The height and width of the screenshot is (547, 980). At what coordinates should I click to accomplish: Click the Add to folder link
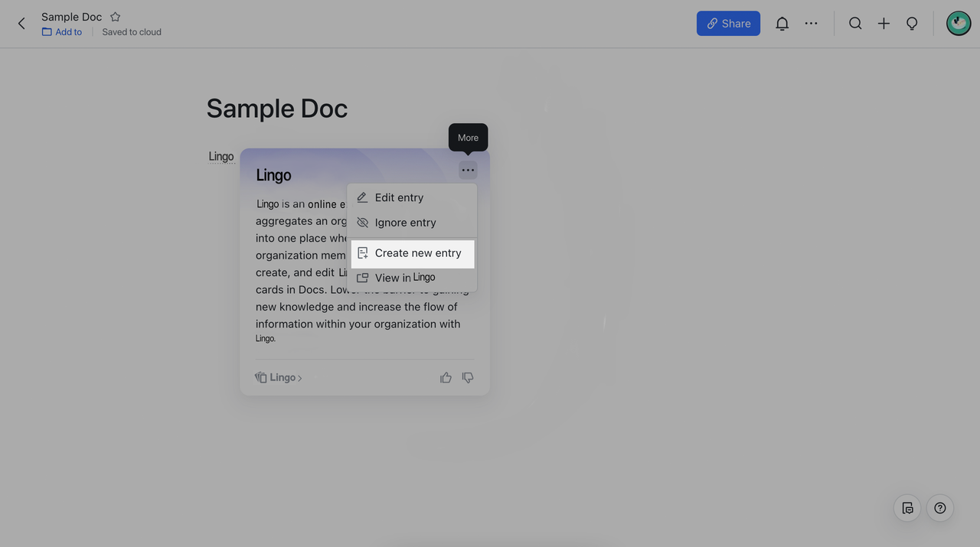click(62, 32)
